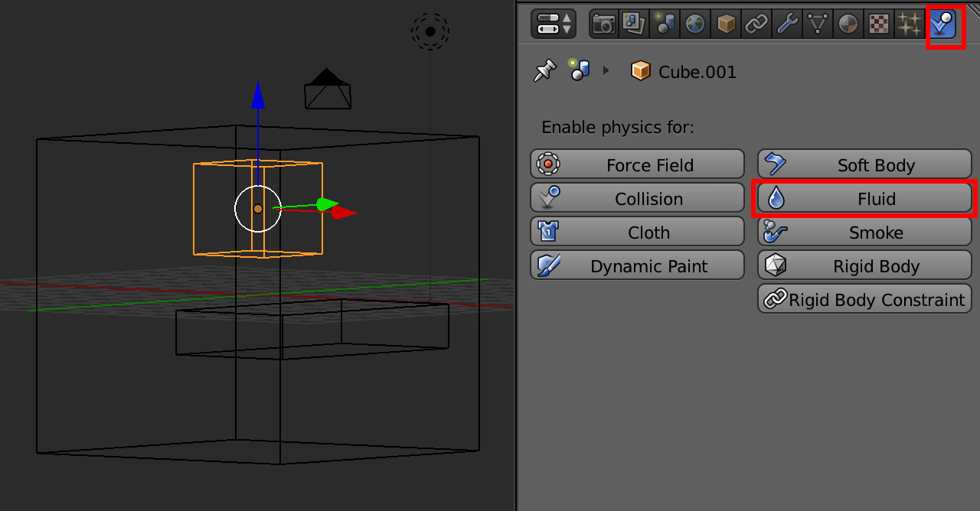980x511 pixels.
Task: Click the Cube.001 object icon
Action: coord(640,71)
